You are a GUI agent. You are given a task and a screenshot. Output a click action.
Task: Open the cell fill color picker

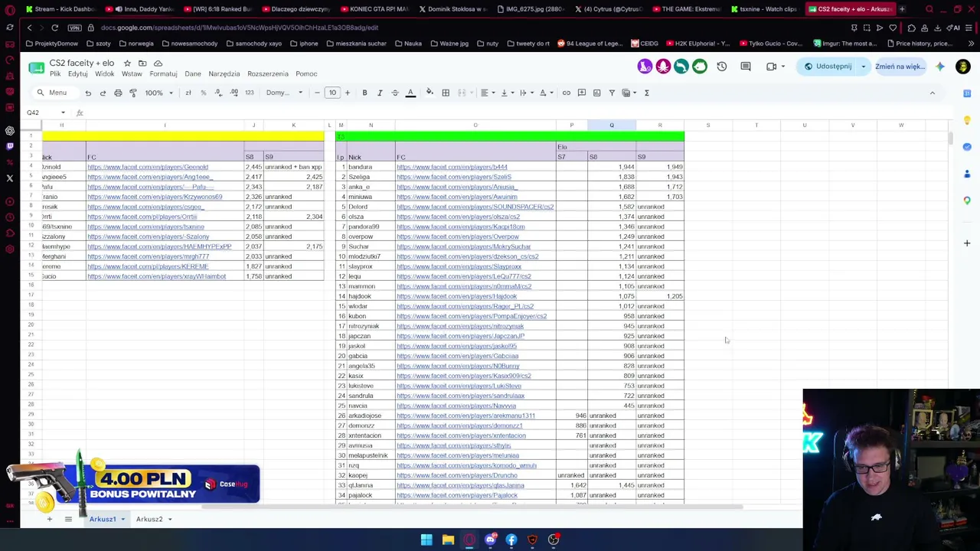click(x=430, y=93)
